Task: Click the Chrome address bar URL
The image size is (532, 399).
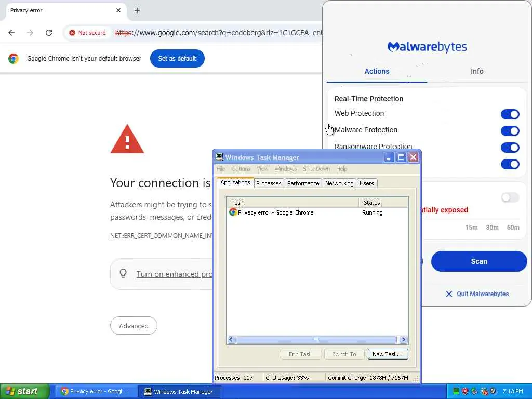Action: 219,33
